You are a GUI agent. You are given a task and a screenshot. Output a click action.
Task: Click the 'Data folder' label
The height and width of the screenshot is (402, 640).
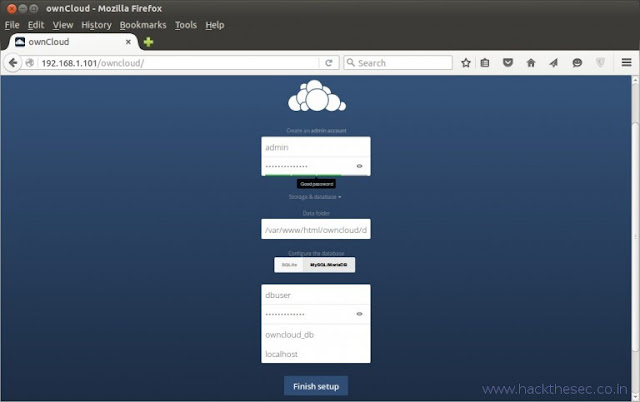(316, 213)
